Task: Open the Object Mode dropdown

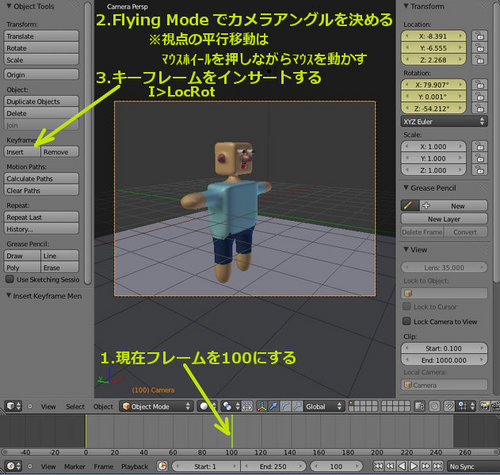Action: (x=156, y=406)
